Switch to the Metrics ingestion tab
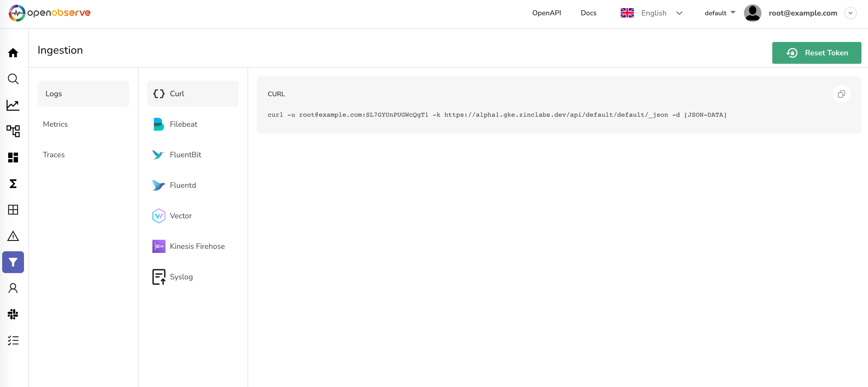The image size is (868, 387). pos(55,124)
